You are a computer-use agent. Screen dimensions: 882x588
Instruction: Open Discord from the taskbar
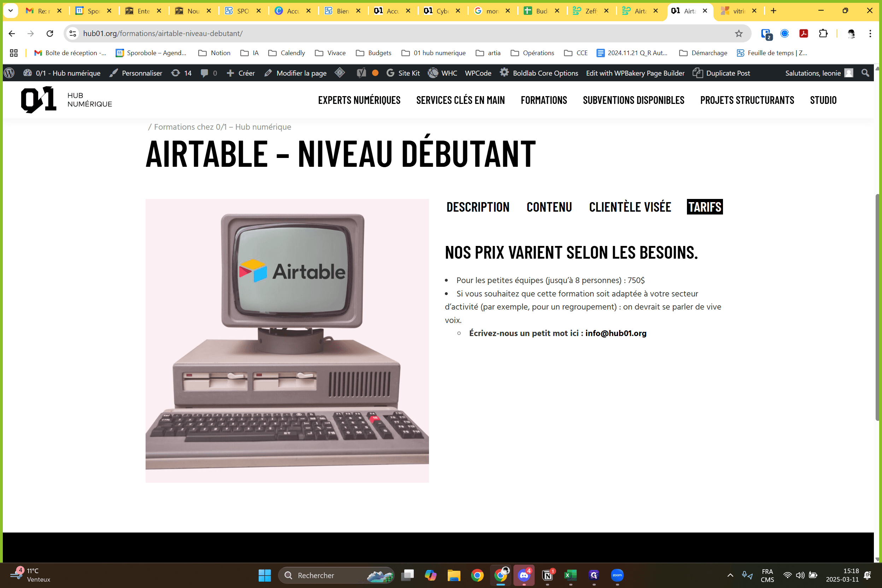[x=524, y=575]
